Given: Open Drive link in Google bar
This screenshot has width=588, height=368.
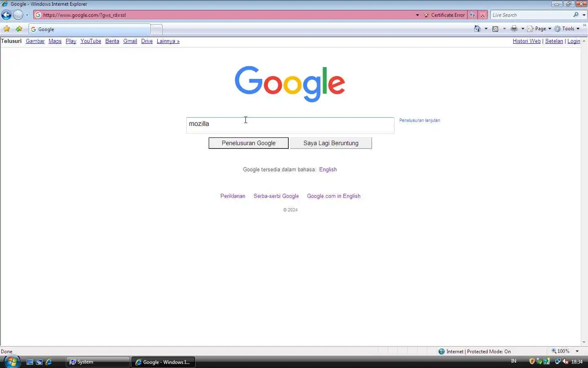Looking at the screenshot, I should [147, 41].
